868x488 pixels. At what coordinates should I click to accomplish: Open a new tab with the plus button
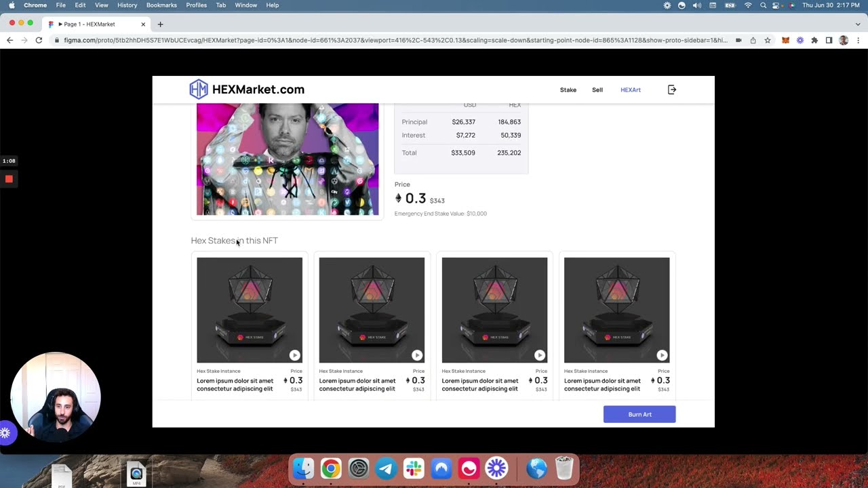(x=160, y=24)
